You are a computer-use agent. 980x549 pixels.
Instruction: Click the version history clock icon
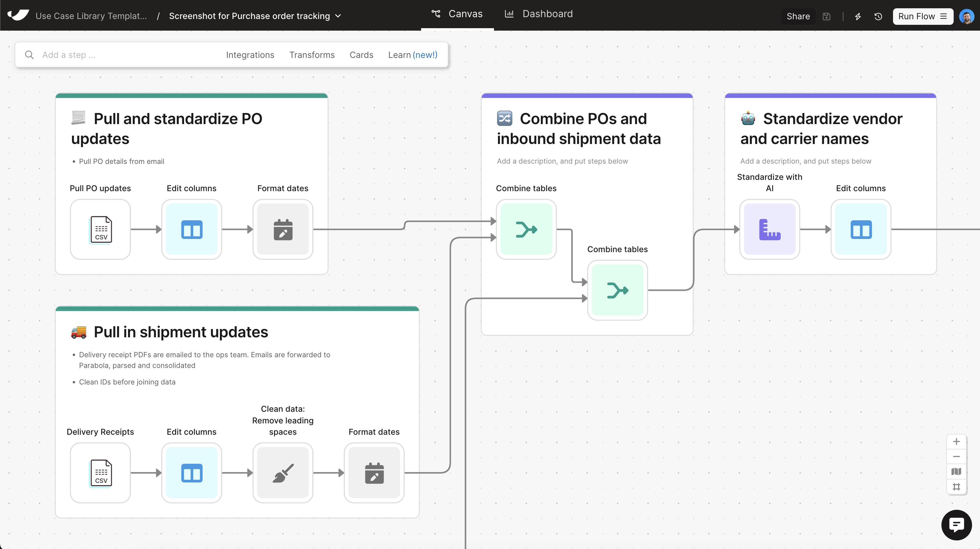click(878, 16)
